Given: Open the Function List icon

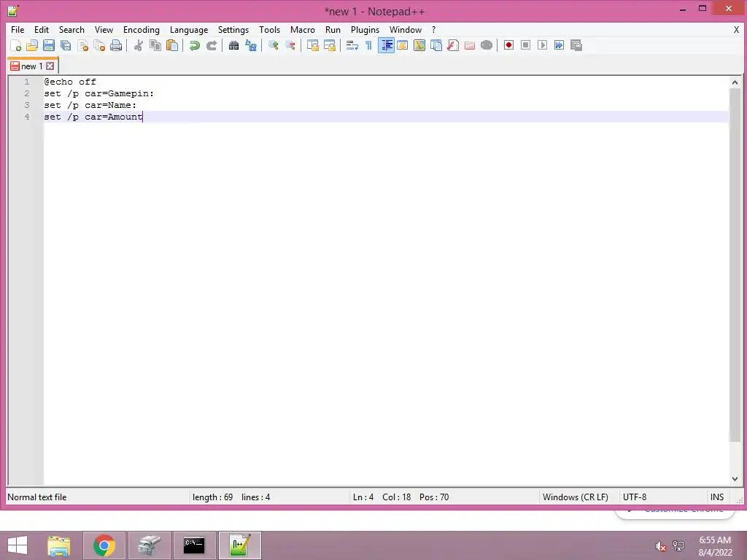Looking at the screenshot, I should pos(453,45).
